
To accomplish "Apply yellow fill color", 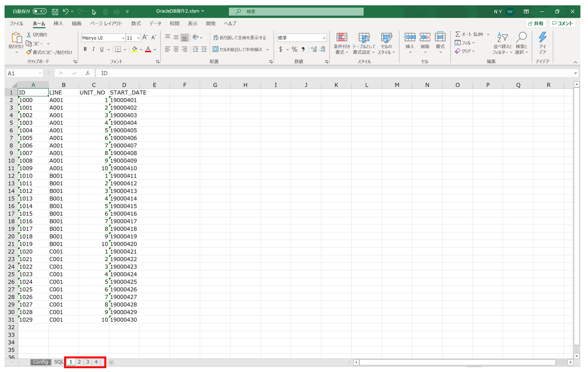I will tap(134, 49).
